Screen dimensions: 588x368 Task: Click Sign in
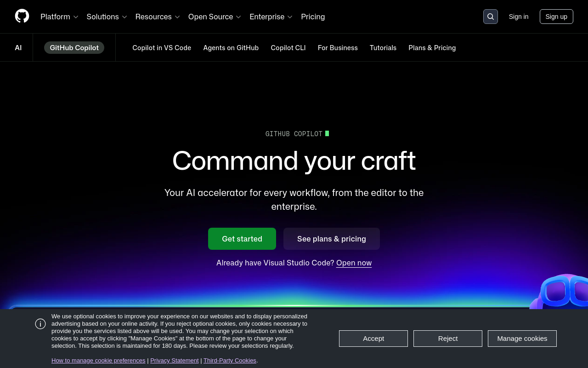pyautogui.click(x=519, y=17)
